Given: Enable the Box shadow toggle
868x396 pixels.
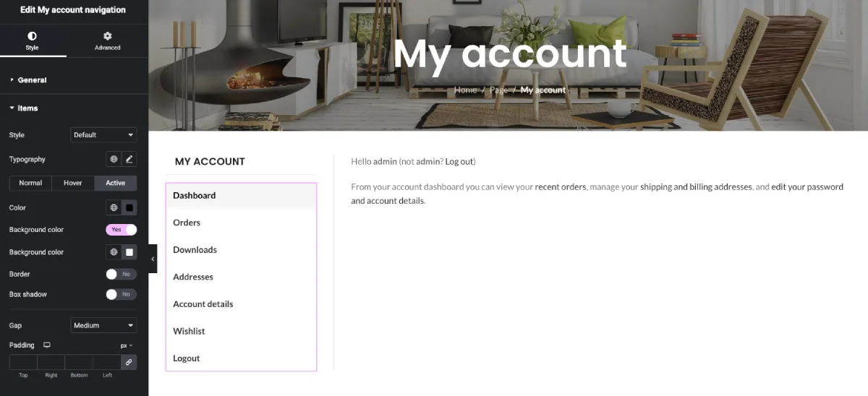Looking at the screenshot, I should coord(121,295).
